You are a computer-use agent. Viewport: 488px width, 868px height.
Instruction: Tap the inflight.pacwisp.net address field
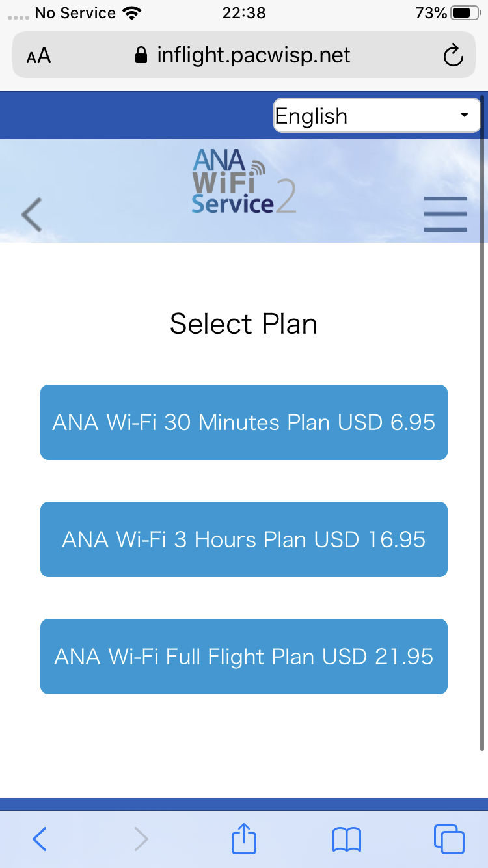coord(254,56)
